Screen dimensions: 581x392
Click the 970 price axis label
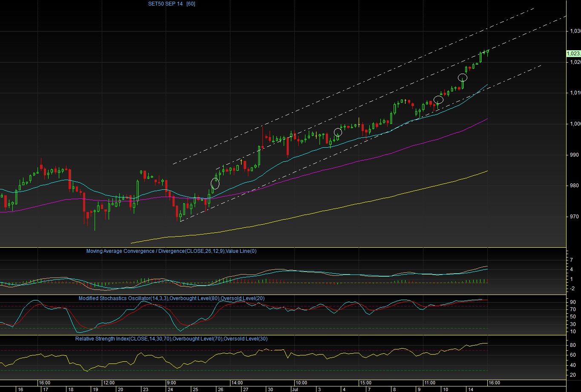(x=575, y=217)
